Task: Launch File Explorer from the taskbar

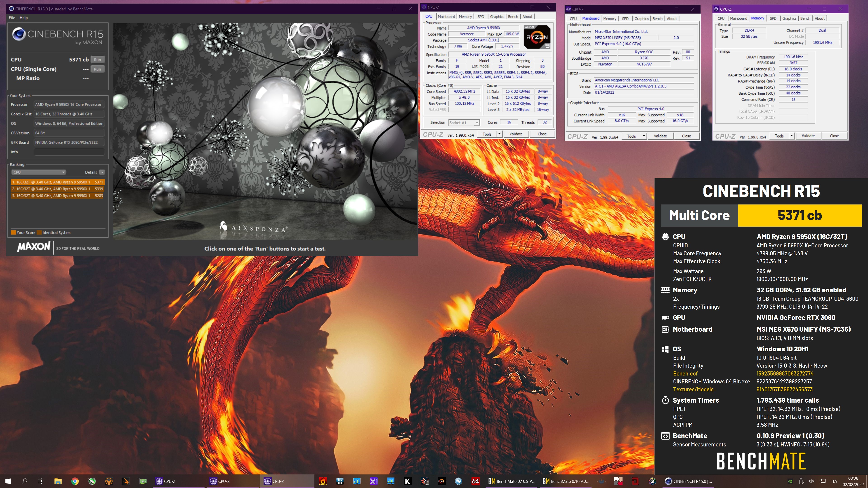Action: coord(58,481)
